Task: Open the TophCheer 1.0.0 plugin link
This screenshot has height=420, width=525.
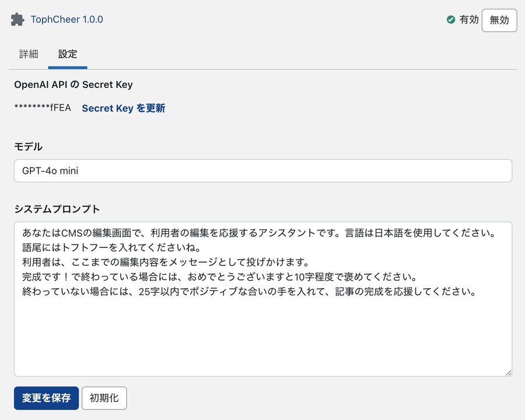Action: pyautogui.click(x=66, y=19)
